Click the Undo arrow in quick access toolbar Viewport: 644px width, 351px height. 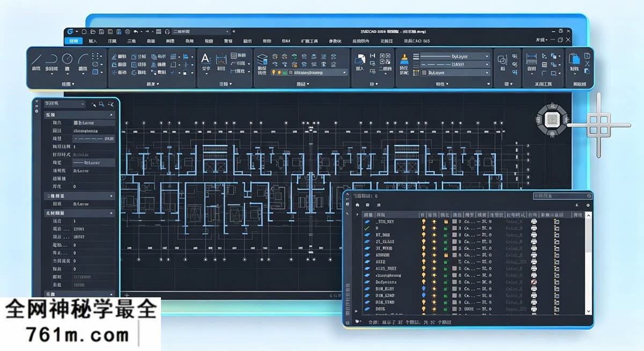point(136,32)
